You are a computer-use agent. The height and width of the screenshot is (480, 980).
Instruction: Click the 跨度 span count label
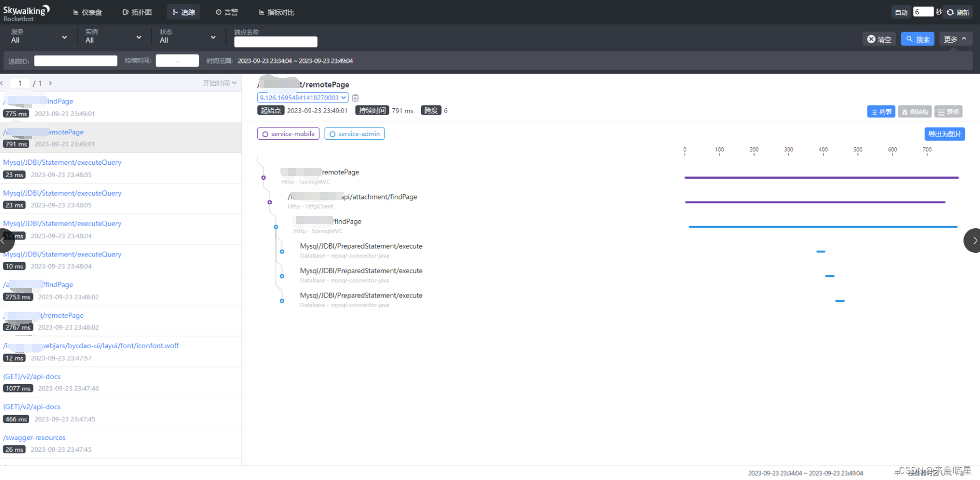(431, 110)
